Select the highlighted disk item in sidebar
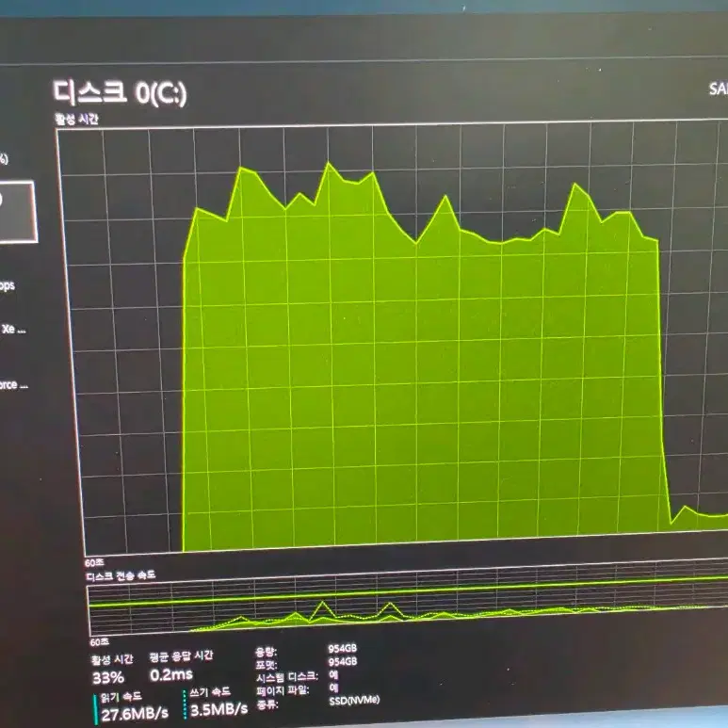The height and width of the screenshot is (728, 728). pos(18,212)
